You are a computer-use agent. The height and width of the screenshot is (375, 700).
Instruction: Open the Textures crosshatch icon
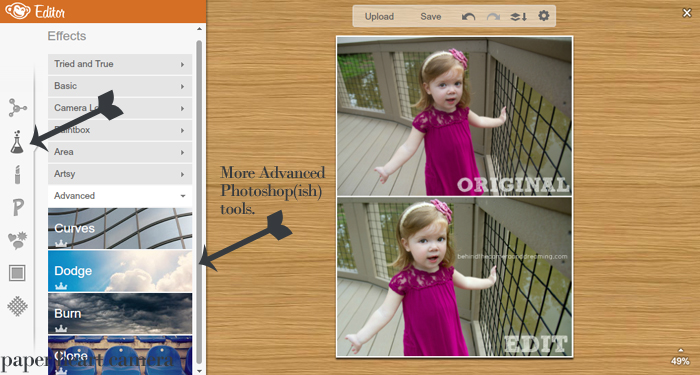click(17, 306)
